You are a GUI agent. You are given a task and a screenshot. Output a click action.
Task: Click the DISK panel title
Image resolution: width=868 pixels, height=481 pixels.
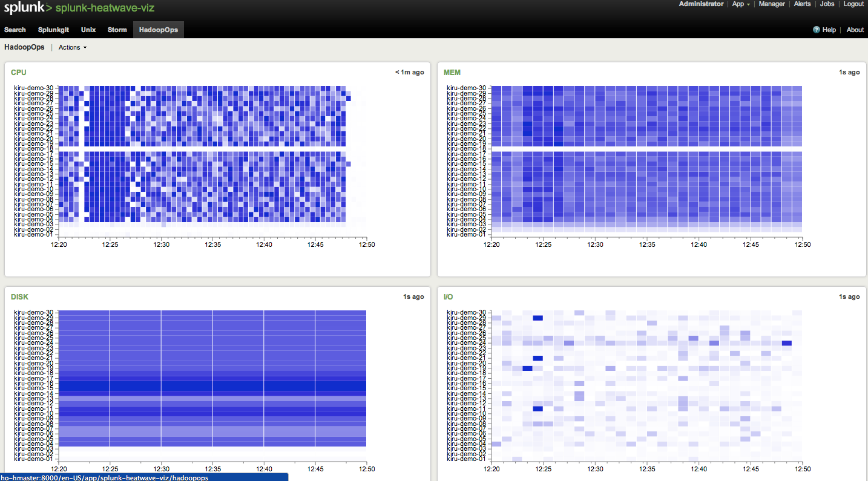click(x=19, y=297)
